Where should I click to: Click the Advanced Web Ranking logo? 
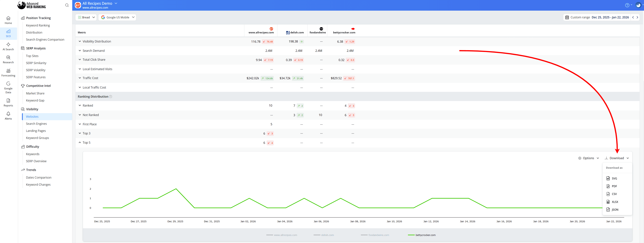click(x=32, y=5)
